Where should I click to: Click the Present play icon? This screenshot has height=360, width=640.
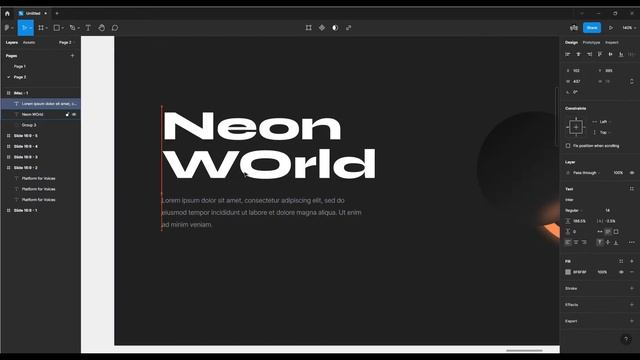[611, 28]
